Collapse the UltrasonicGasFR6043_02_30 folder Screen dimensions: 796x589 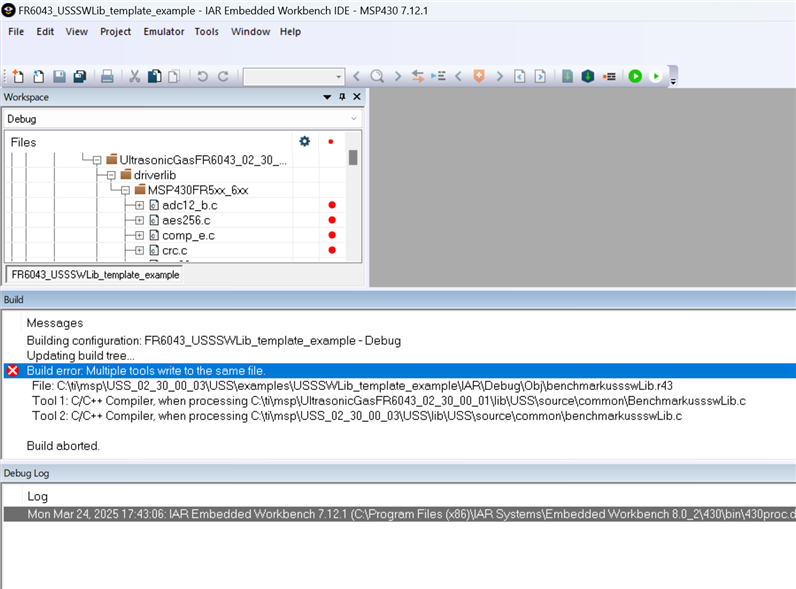pyautogui.click(x=97, y=160)
